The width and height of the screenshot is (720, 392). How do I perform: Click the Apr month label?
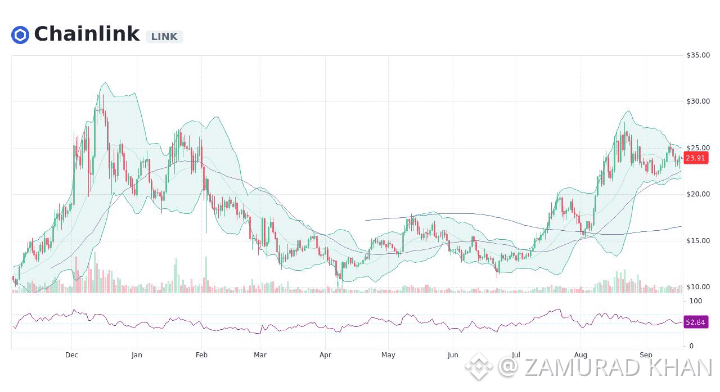click(x=325, y=355)
